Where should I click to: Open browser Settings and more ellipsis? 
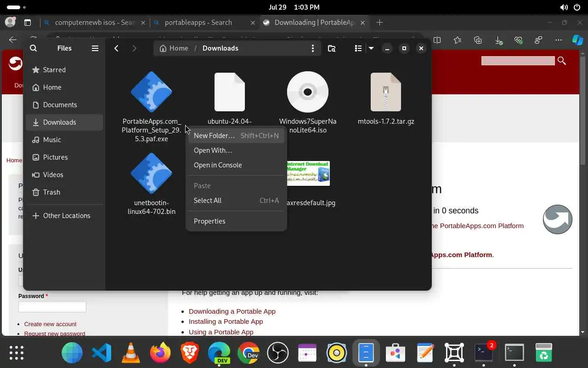pos(559,40)
